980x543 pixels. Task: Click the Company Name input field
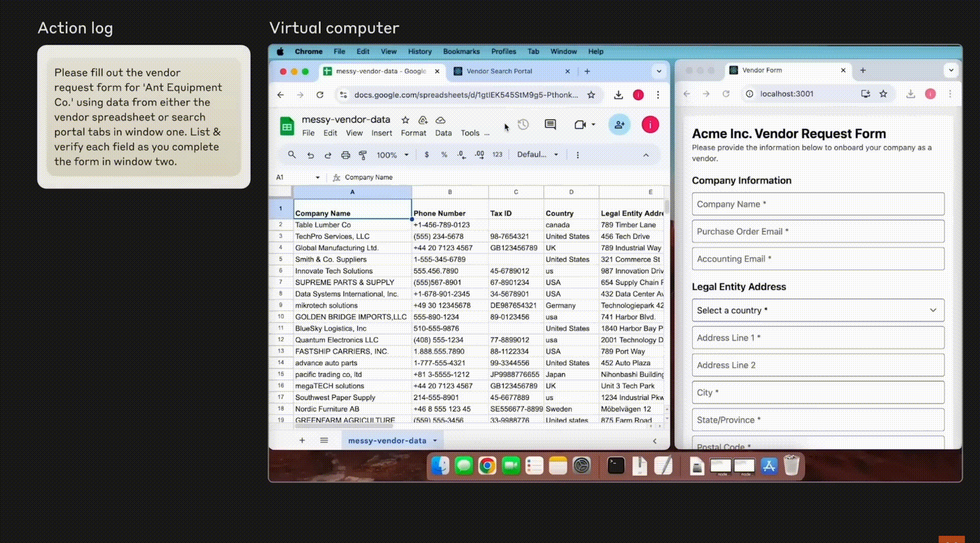[x=818, y=204]
